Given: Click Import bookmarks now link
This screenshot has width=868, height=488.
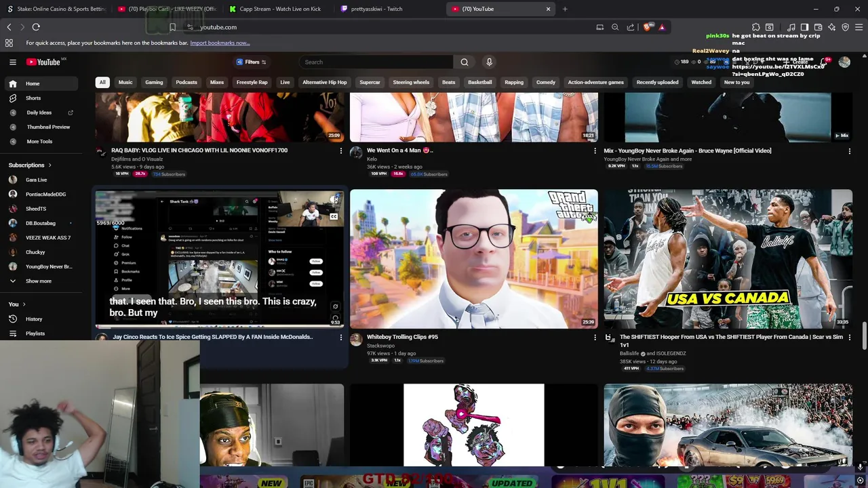Looking at the screenshot, I should coord(220,43).
